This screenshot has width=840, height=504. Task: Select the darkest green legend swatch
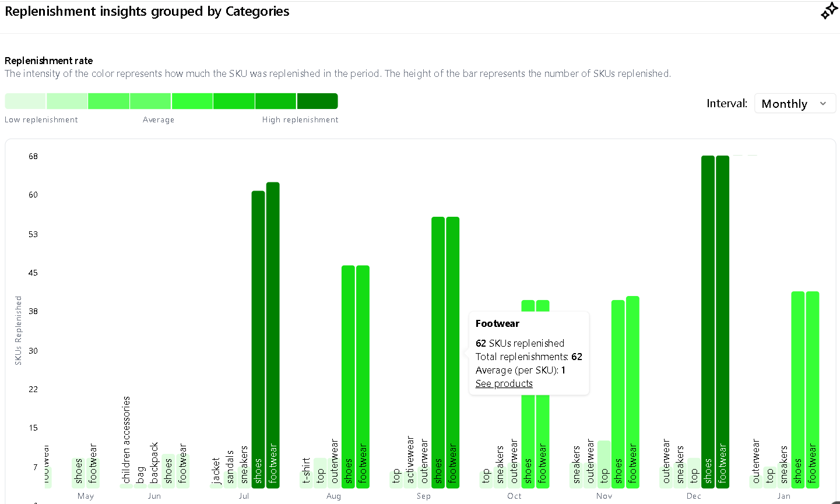pos(317,101)
